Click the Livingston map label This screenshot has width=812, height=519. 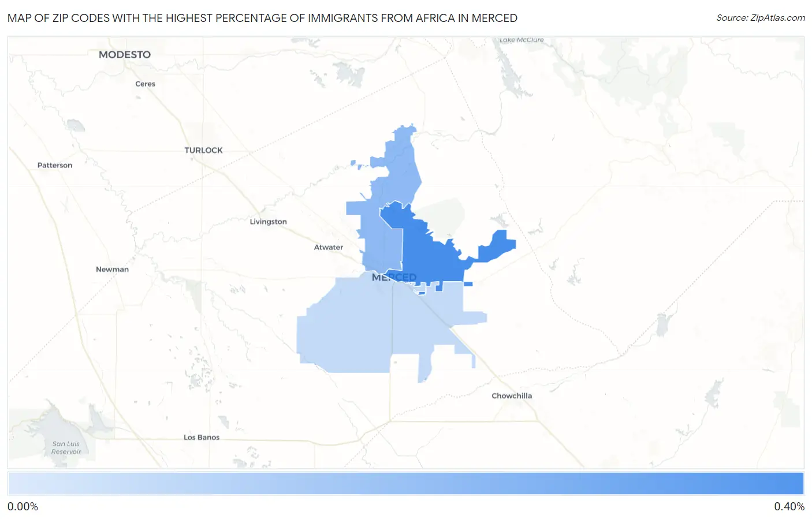pos(268,222)
